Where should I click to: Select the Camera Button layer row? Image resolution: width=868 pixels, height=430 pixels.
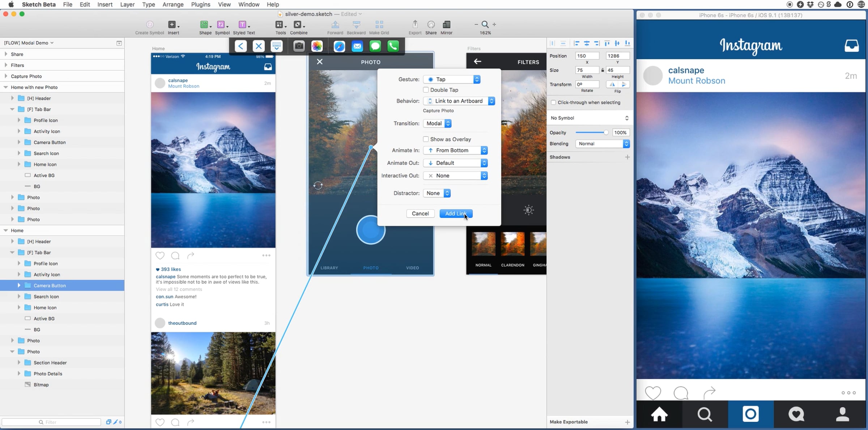62,285
